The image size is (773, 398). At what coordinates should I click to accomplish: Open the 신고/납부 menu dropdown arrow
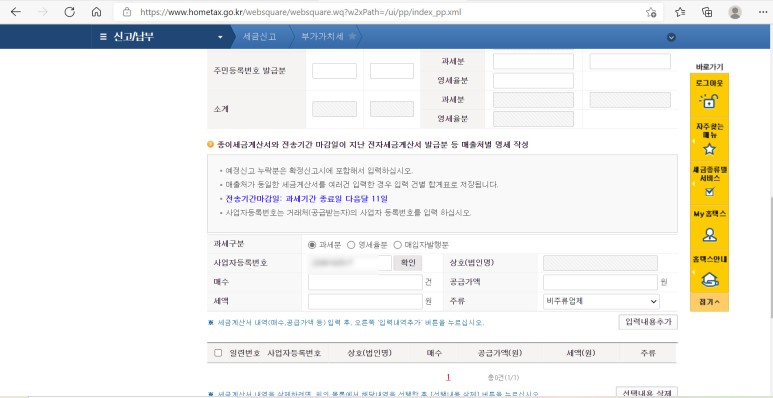pos(220,37)
